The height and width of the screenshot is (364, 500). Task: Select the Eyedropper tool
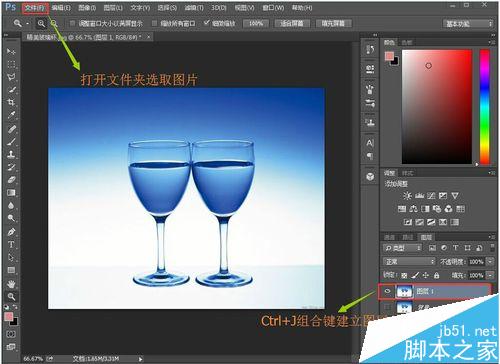pyautogui.click(x=11, y=115)
